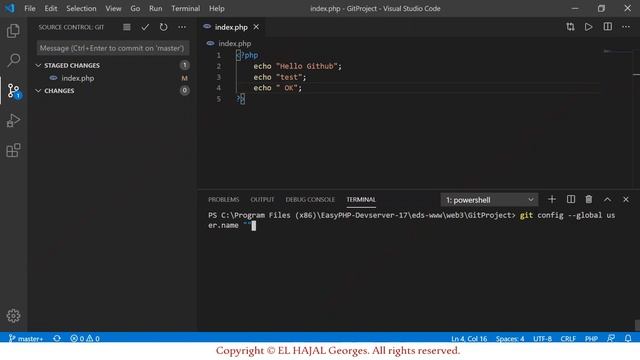
Task: Click index.php in editor breadcrumb
Action: (234, 43)
